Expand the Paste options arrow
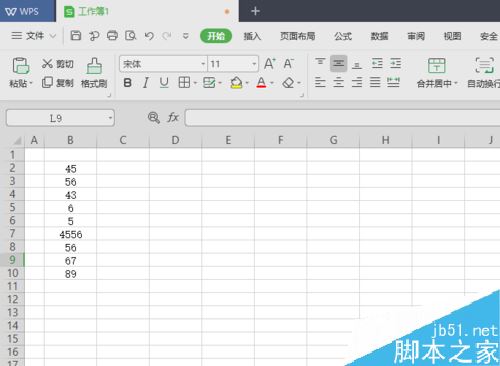The height and width of the screenshot is (366, 500). pyautogui.click(x=31, y=83)
